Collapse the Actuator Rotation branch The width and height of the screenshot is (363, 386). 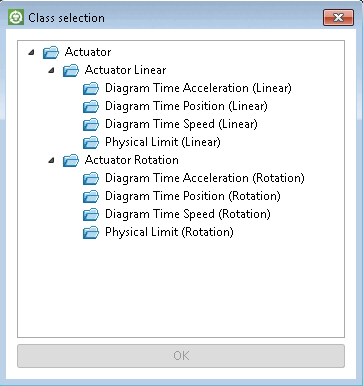(51, 160)
